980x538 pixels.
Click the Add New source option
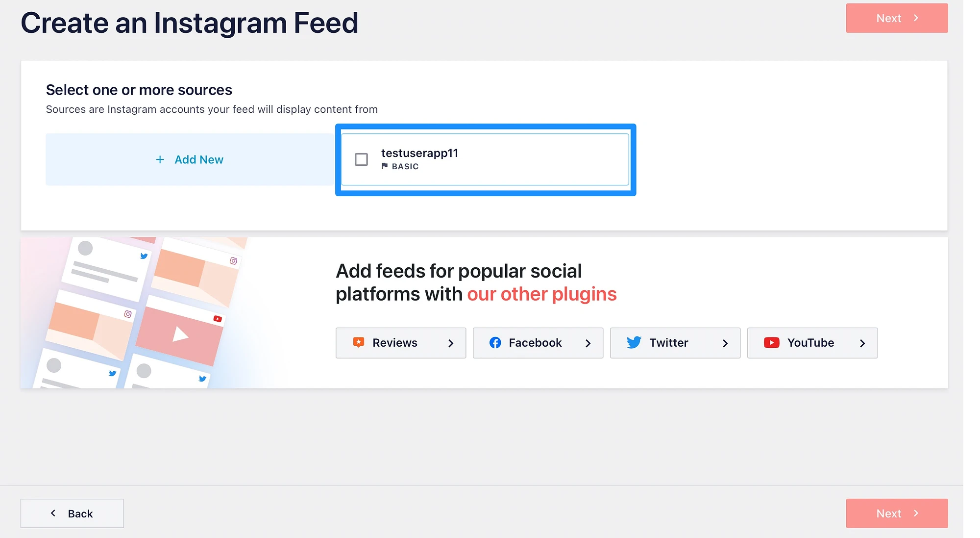click(188, 159)
